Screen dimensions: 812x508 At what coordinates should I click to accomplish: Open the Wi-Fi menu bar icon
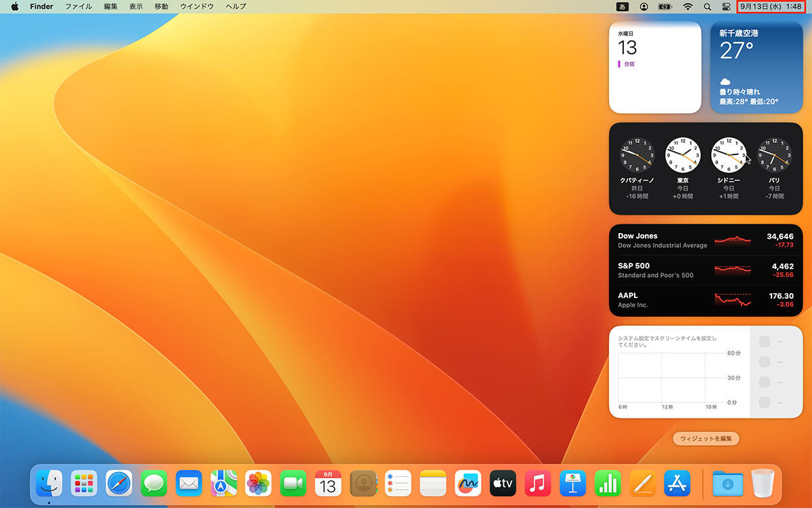click(688, 6)
